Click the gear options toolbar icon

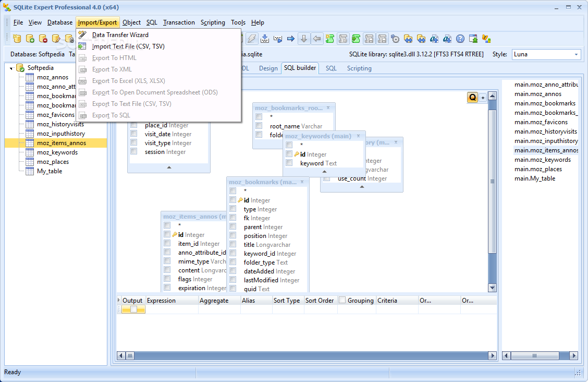click(395, 39)
